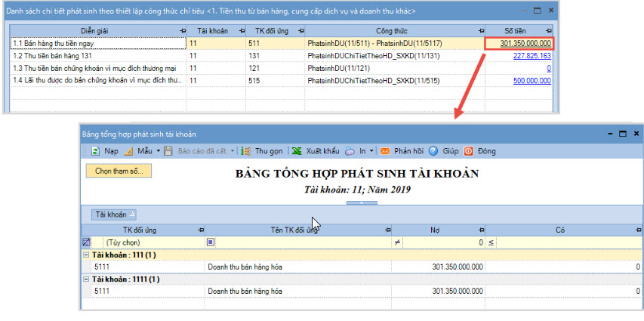Click formula PhatsinhDU(11/511) - PhatsinhDU(11/5117)

(x=374, y=43)
